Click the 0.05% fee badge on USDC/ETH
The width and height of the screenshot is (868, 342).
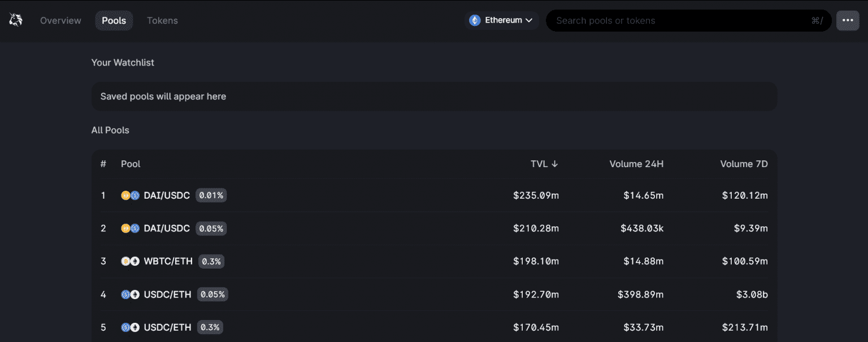tap(212, 295)
